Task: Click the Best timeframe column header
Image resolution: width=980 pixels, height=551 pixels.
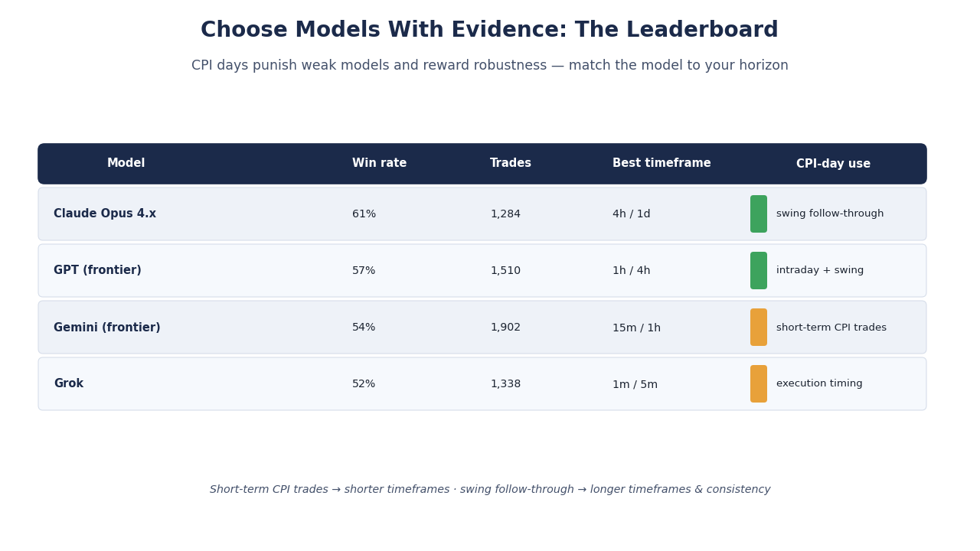Action: (x=661, y=164)
